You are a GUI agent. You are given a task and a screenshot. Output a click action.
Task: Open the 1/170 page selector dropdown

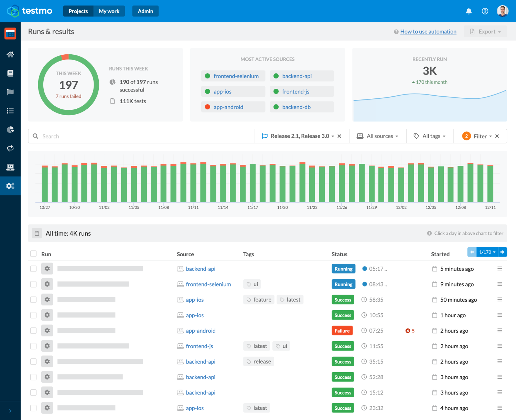coord(487,252)
